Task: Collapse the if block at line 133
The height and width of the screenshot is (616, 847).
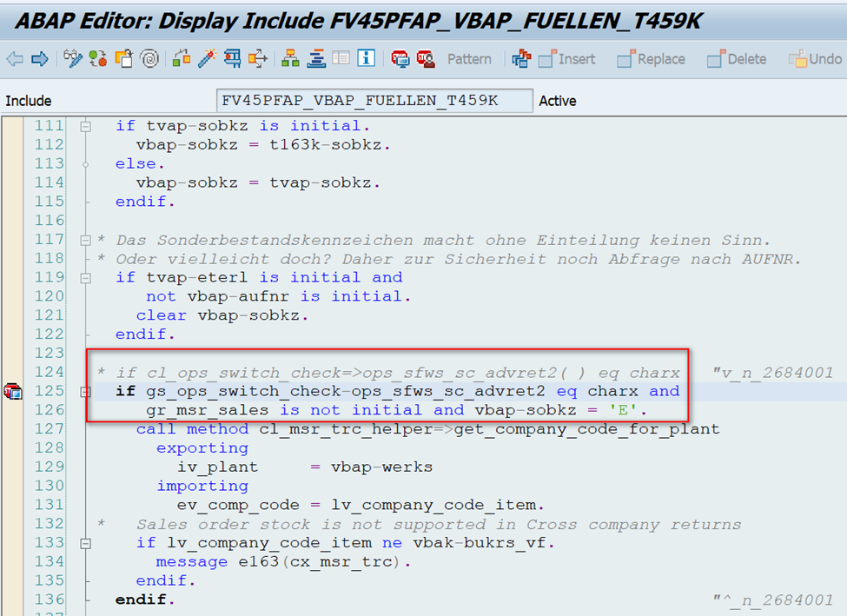Action: click(x=85, y=543)
